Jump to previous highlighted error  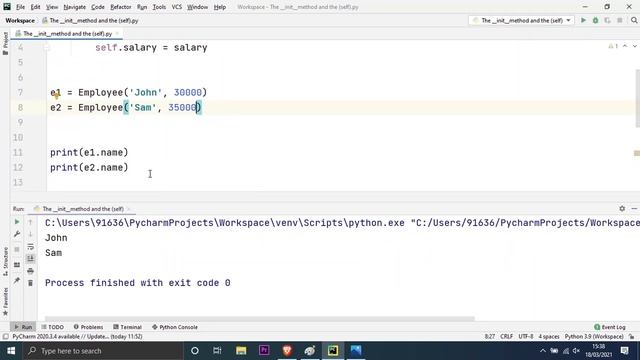click(x=625, y=46)
